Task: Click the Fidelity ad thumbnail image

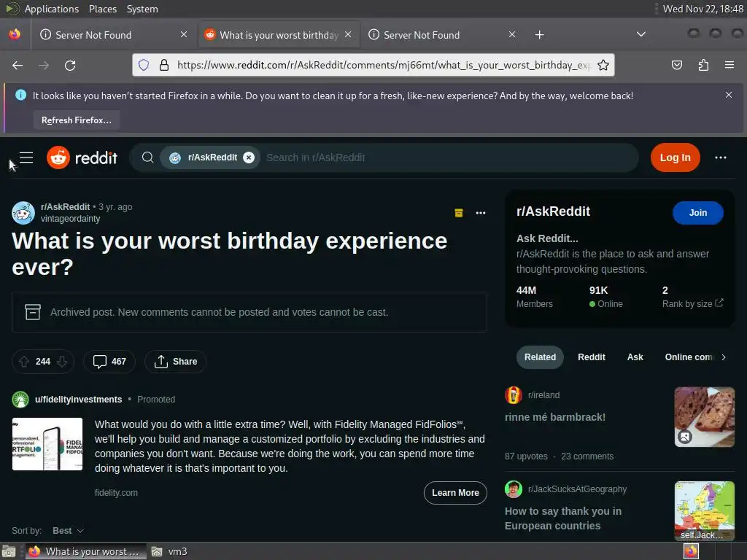Action: coord(47,444)
